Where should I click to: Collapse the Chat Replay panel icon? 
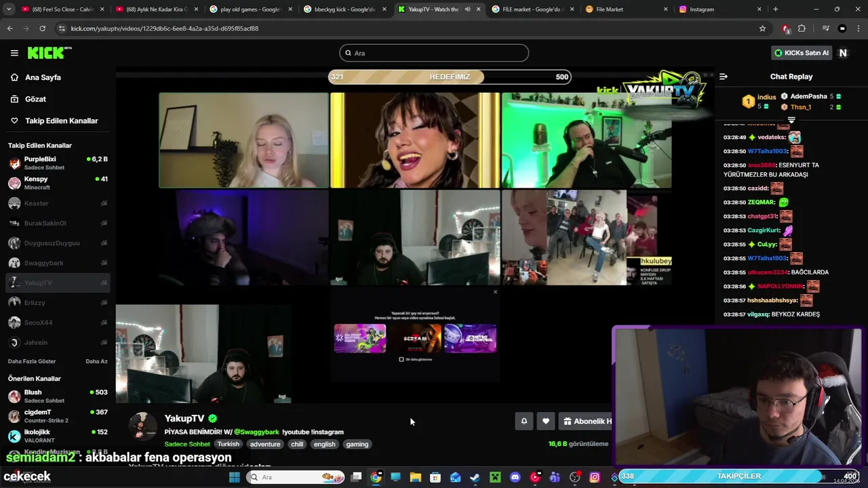(x=723, y=77)
